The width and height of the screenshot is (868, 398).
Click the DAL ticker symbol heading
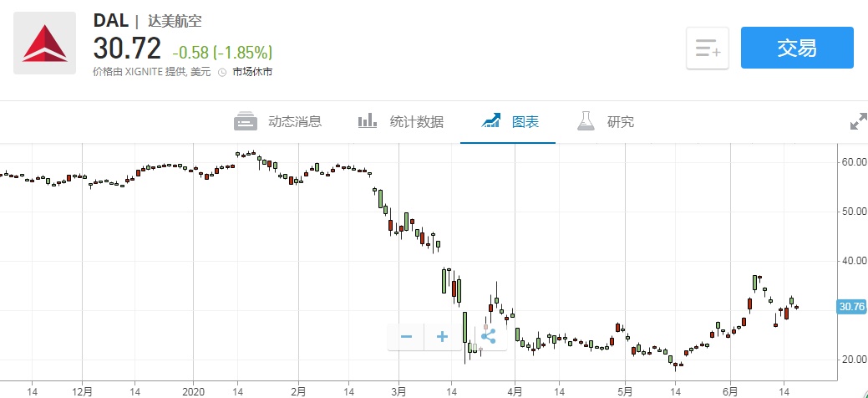point(110,21)
